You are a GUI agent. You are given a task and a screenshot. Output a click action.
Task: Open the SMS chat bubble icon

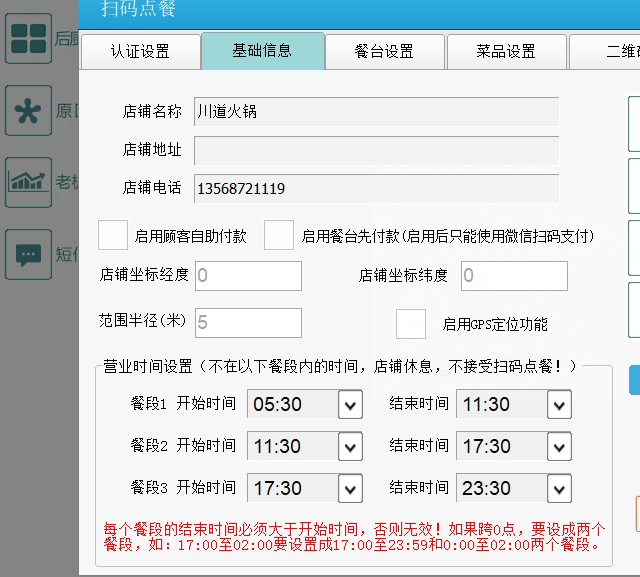pyautogui.click(x=28, y=254)
